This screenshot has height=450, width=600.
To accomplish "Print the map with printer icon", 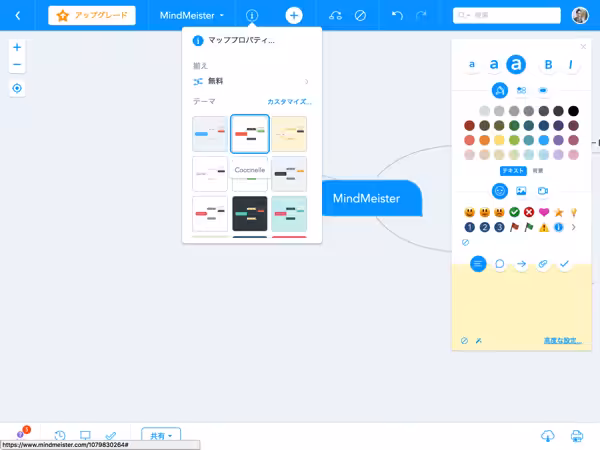I will click(x=577, y=435).
